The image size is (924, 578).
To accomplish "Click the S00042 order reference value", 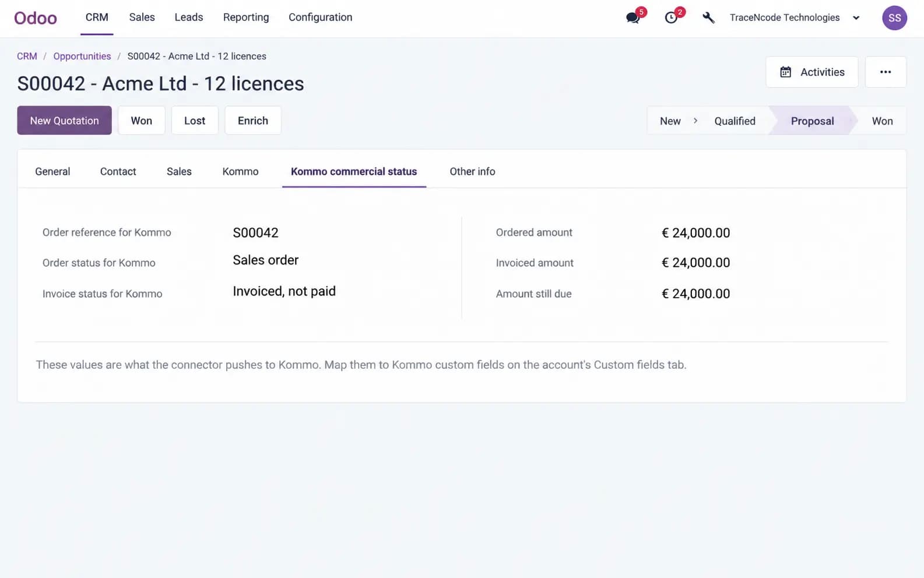I will point(255,232).
